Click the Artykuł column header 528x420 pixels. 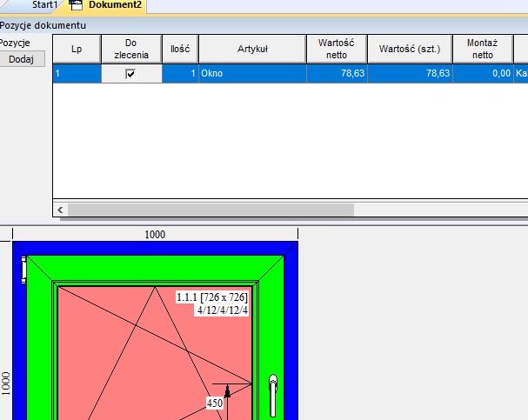(x=252, y=49)
